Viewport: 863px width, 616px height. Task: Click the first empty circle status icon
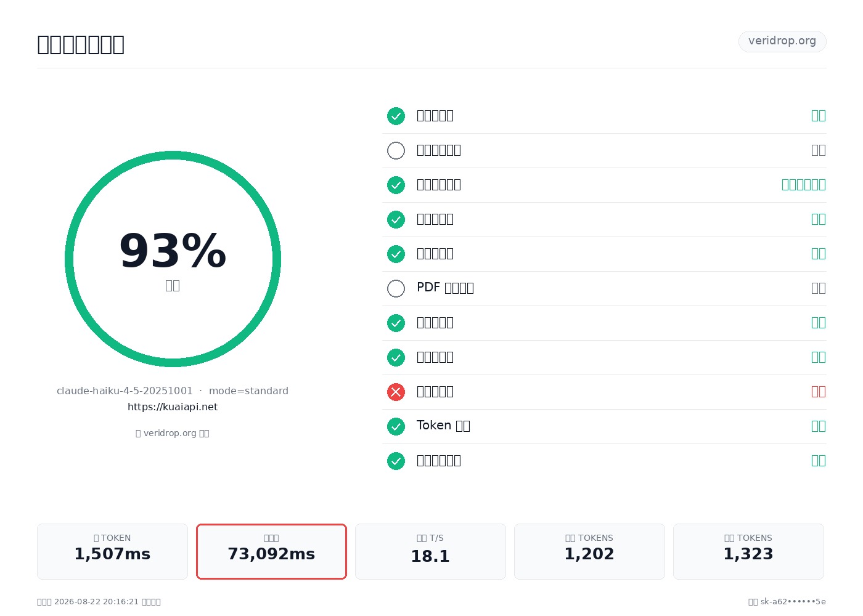coord(396,150)
